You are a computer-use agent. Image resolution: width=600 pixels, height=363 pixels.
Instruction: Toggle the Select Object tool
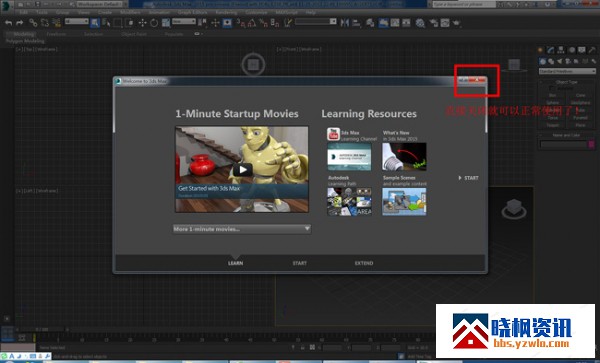(x=95, y=23)
